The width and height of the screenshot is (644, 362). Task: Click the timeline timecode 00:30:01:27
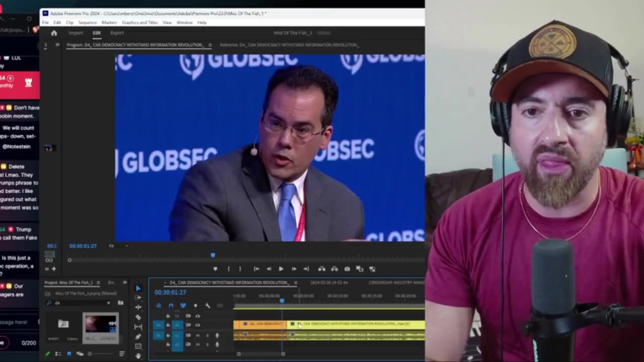pos(171,292)
